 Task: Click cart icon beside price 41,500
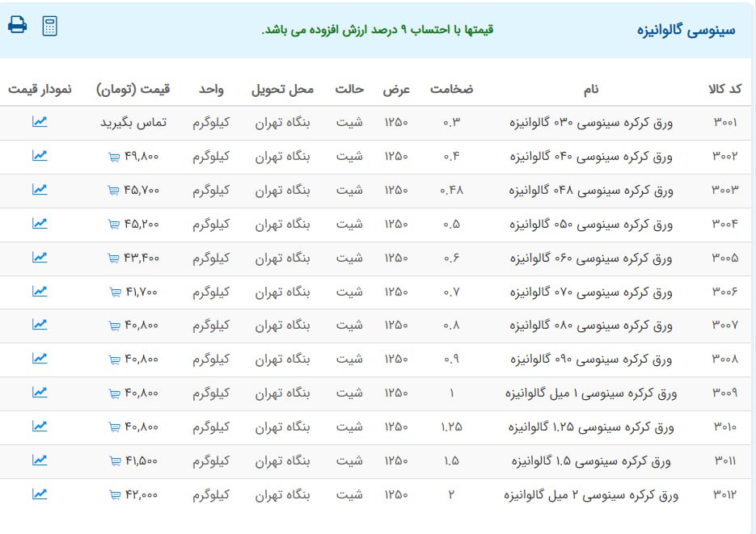coord(113,461)
